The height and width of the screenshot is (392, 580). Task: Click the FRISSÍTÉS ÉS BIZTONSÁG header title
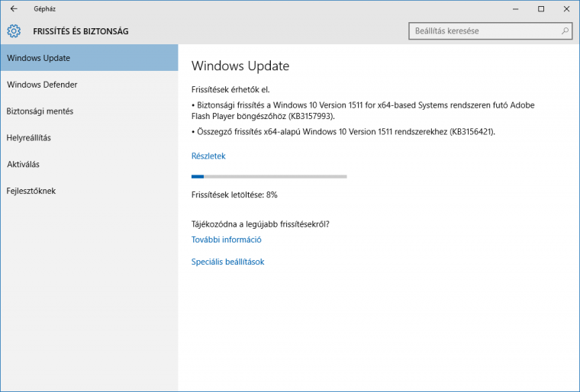pyautogui.click(x=81, y=31)
